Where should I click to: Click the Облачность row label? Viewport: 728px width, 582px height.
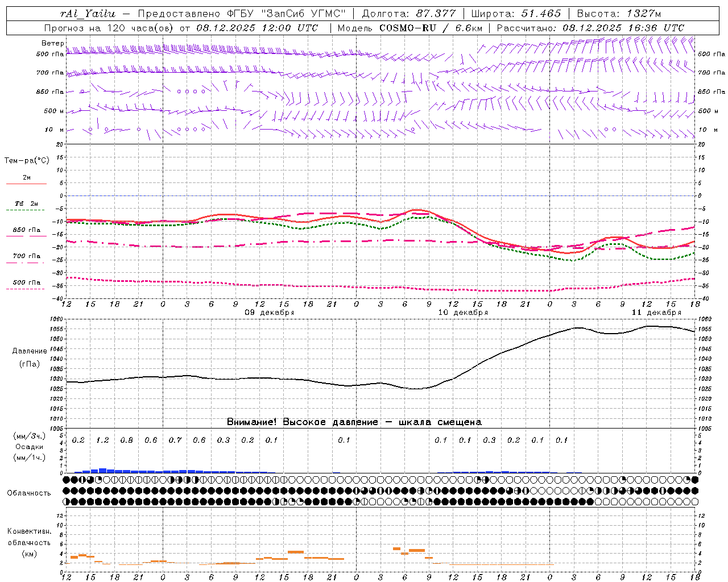[x=29, y=493]
